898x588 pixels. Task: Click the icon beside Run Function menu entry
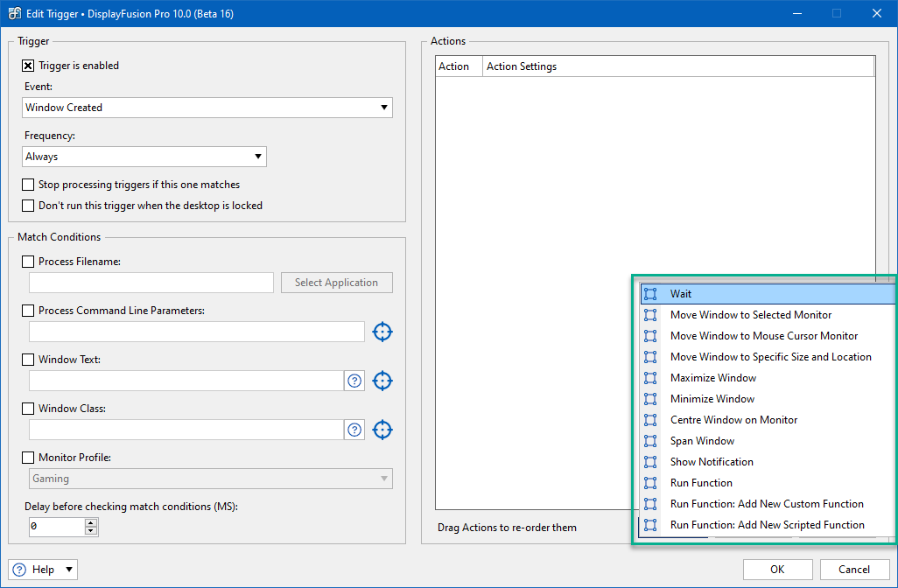(650, 483)
